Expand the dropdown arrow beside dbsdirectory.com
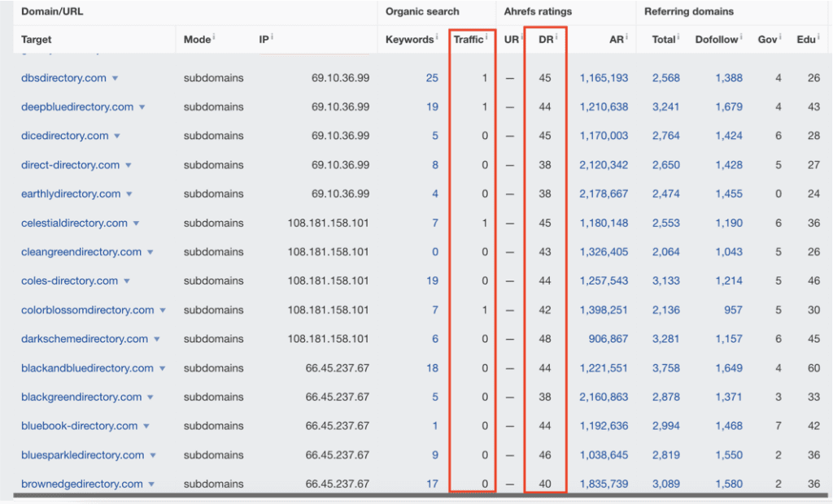This screenshot has height=504, width=833. tap(115, 79)
